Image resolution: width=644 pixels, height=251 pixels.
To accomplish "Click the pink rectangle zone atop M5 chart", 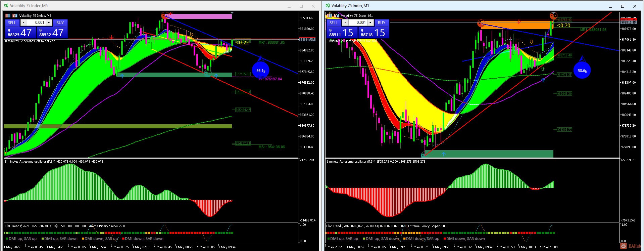I will 199,16.
